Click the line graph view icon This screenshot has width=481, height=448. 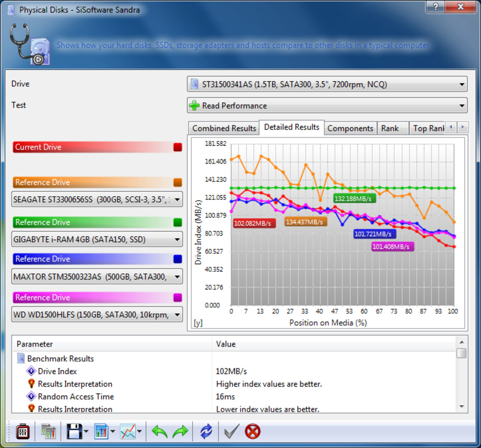127,432
